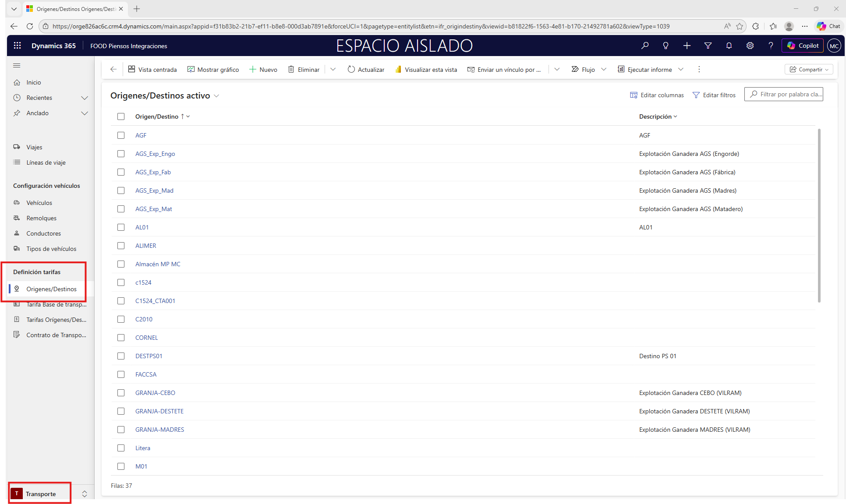Click the Actualizar refresh button

pyautogui.click(x=366, y=70)
